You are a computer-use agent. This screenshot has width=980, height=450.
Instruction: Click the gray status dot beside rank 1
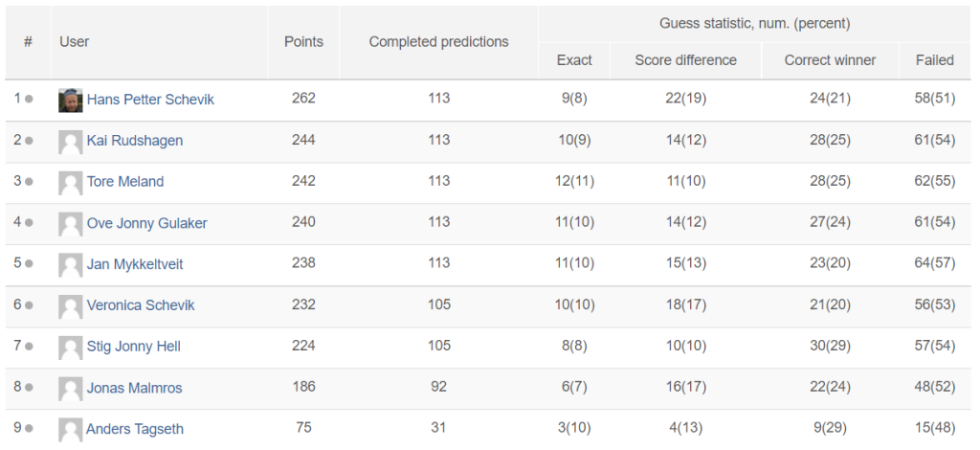tap(29, 100)
